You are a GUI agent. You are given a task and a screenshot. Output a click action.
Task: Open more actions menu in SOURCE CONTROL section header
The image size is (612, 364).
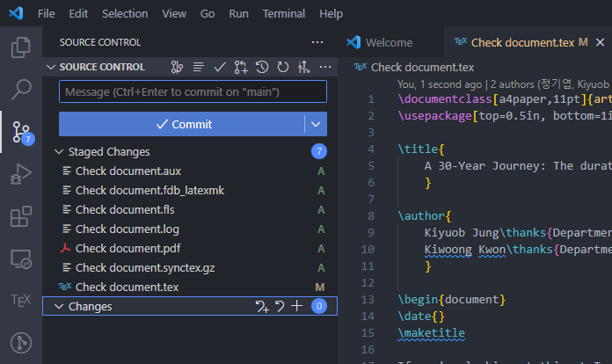[325, 67]
